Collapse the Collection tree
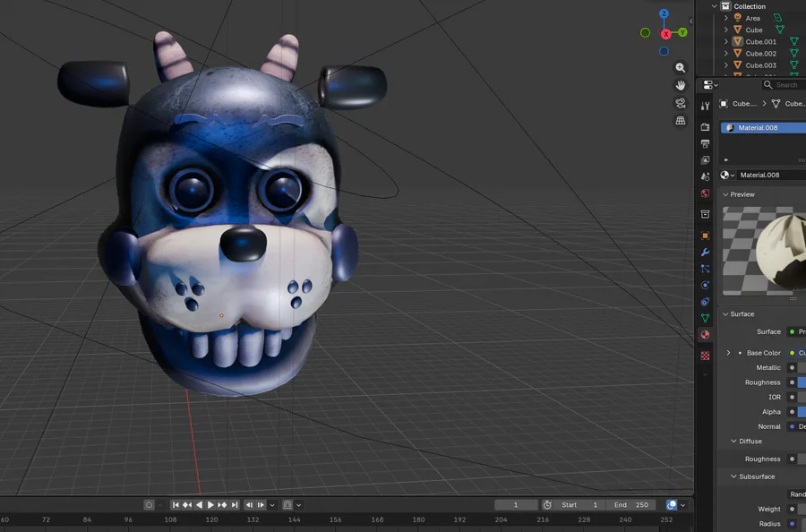Image resolution: width=806 pixels, height=532 pixels. [714, 6]
